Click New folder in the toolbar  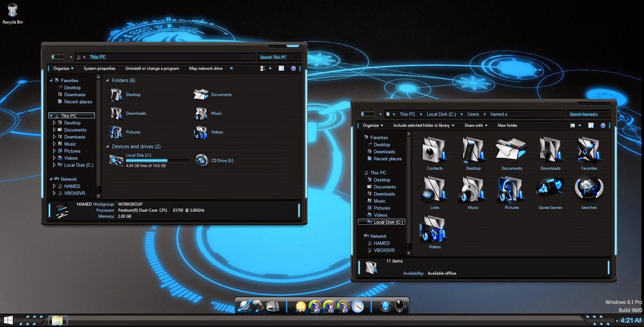tap(507, 126)
